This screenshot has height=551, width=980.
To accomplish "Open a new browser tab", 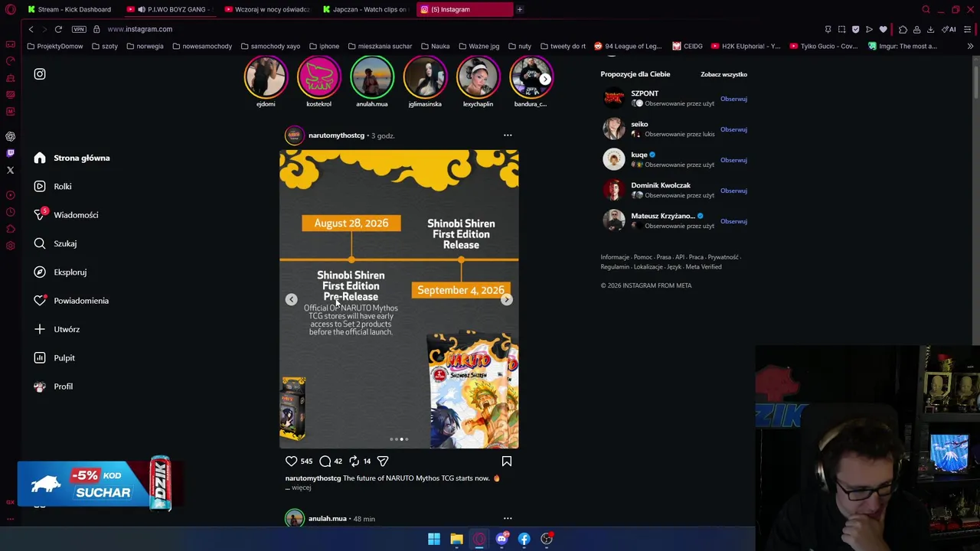I will tap(519, 9).
